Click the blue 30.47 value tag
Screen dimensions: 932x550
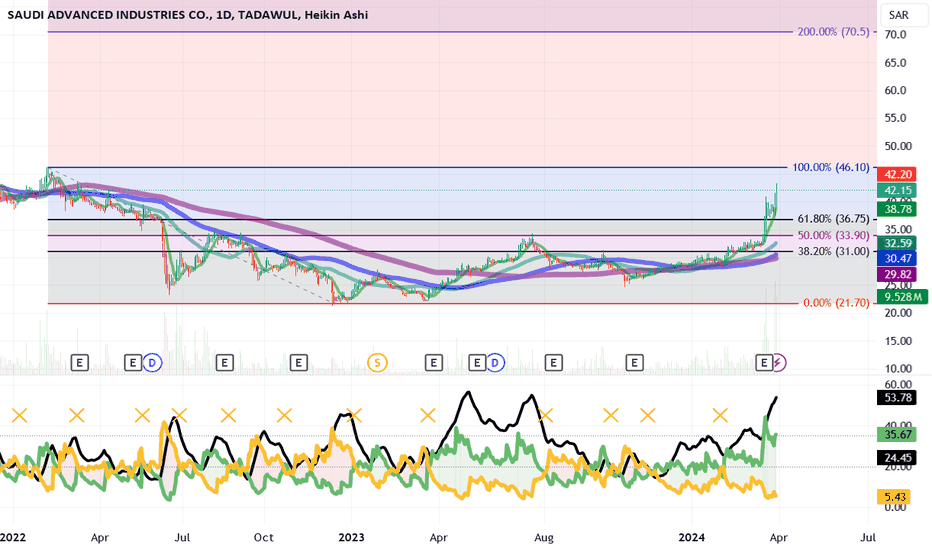coord(898,258)
